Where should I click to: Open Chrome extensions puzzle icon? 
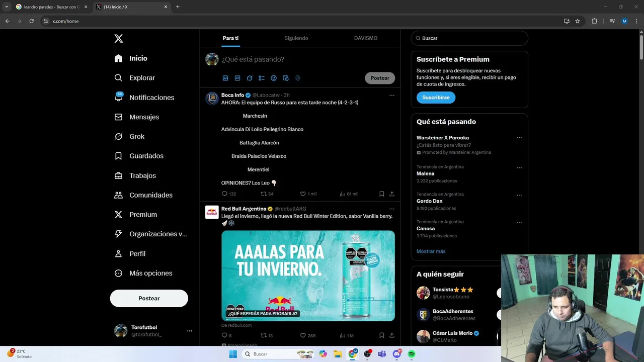(595, 21)
